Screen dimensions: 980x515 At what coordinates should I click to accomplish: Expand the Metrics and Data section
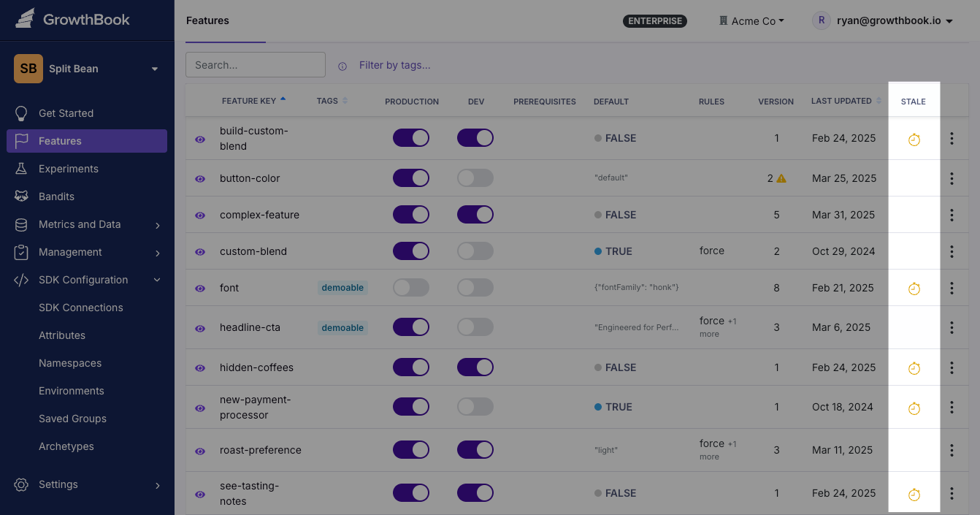(x=79, y=224)
